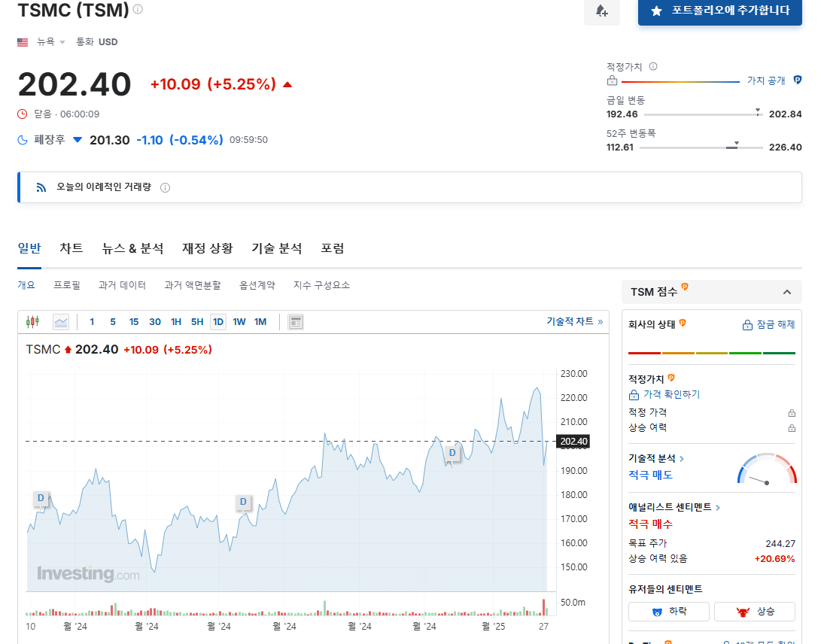Click the 포트폴리오에 추가합니다 button
The height and width of the screenshot is (644, 821).
pos(719,12)
